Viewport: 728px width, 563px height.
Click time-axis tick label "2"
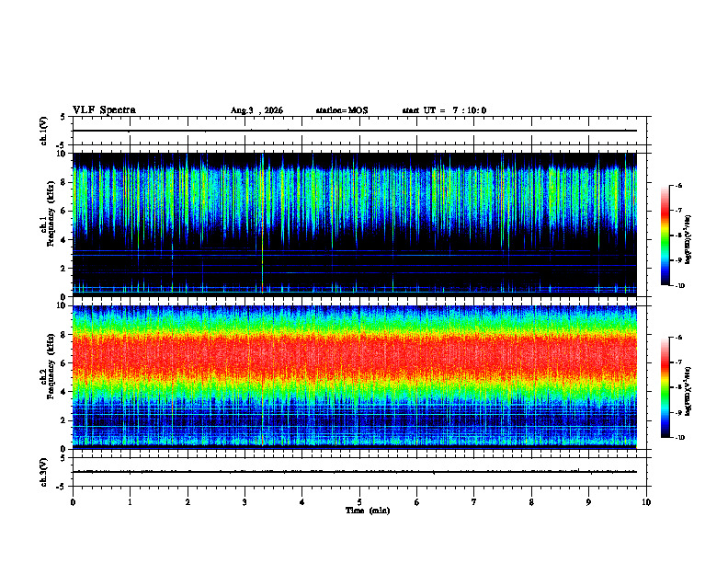tap(188, 502)
